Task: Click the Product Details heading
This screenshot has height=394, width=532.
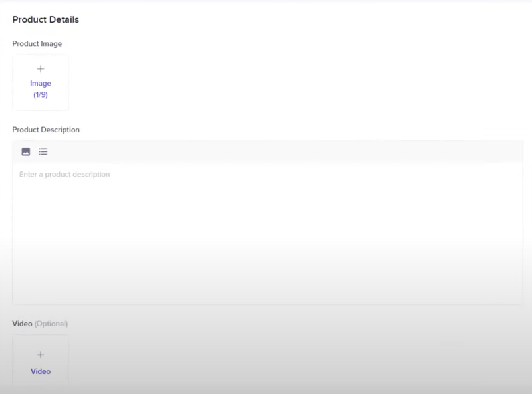Action: (x=45, y=20)
